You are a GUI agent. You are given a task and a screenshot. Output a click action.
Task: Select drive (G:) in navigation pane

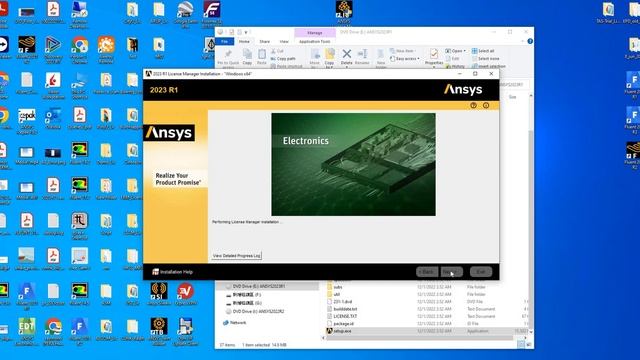[244, 303]
